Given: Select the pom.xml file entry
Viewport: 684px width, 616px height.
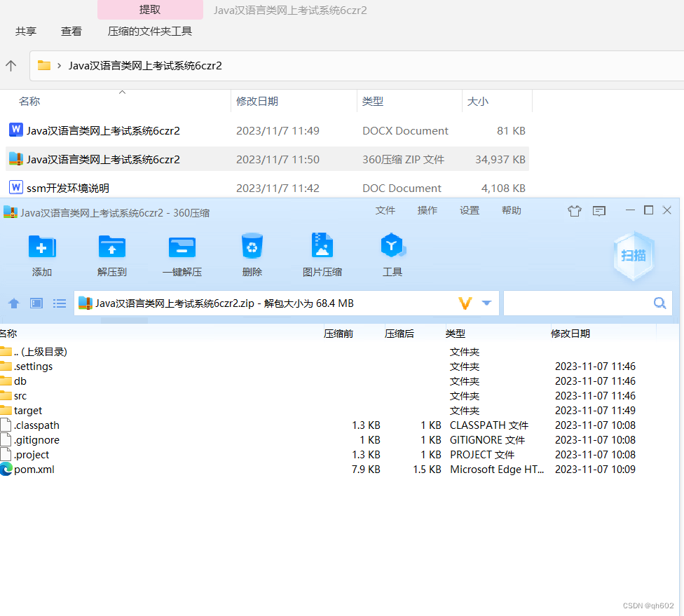Looking at the screenshot, I should click(34, 469).
